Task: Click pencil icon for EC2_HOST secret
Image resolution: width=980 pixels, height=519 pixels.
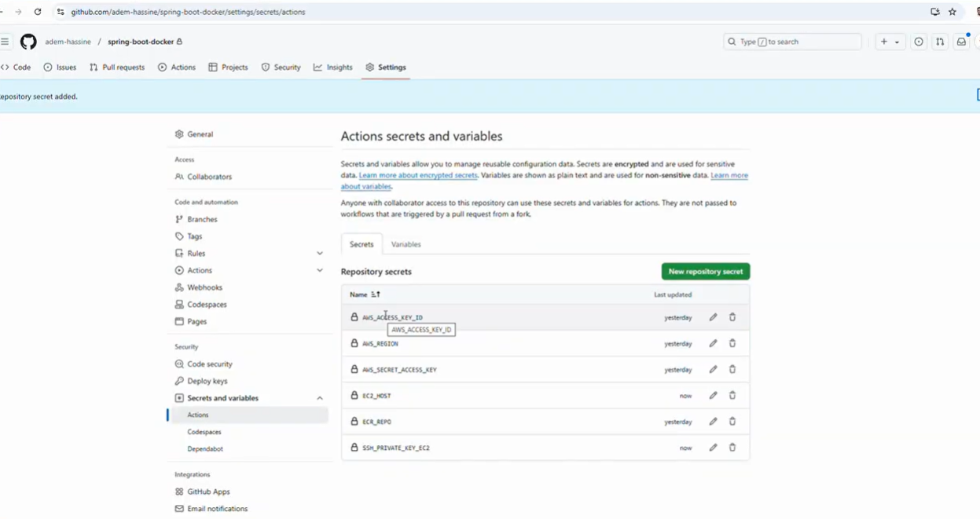Action: click(x=713, y=396)
